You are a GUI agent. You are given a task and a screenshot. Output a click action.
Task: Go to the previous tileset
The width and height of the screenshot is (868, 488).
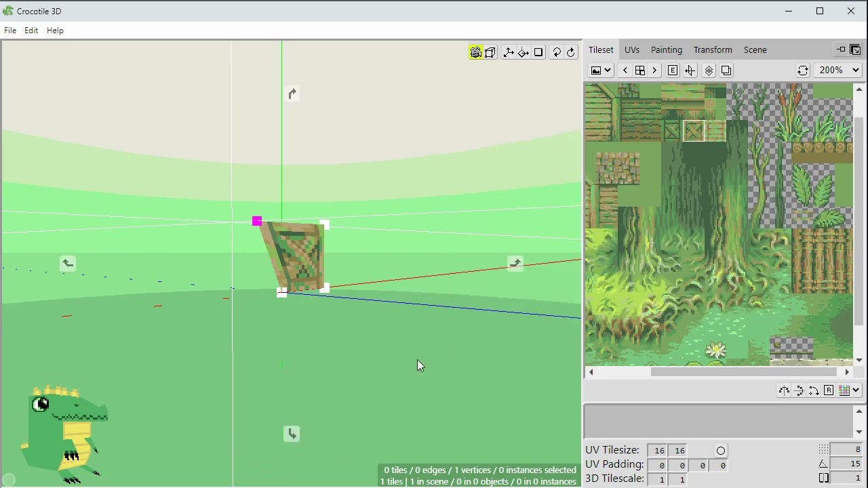625,70
